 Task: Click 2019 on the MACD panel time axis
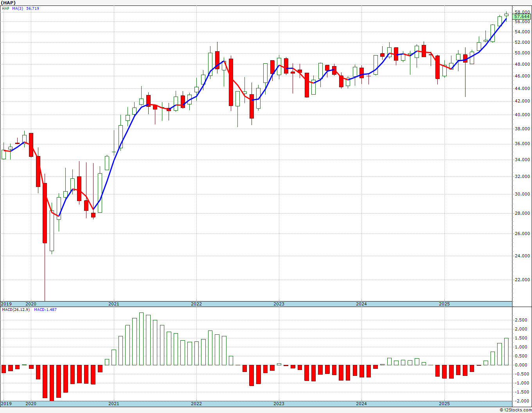(x=6, y=404)
